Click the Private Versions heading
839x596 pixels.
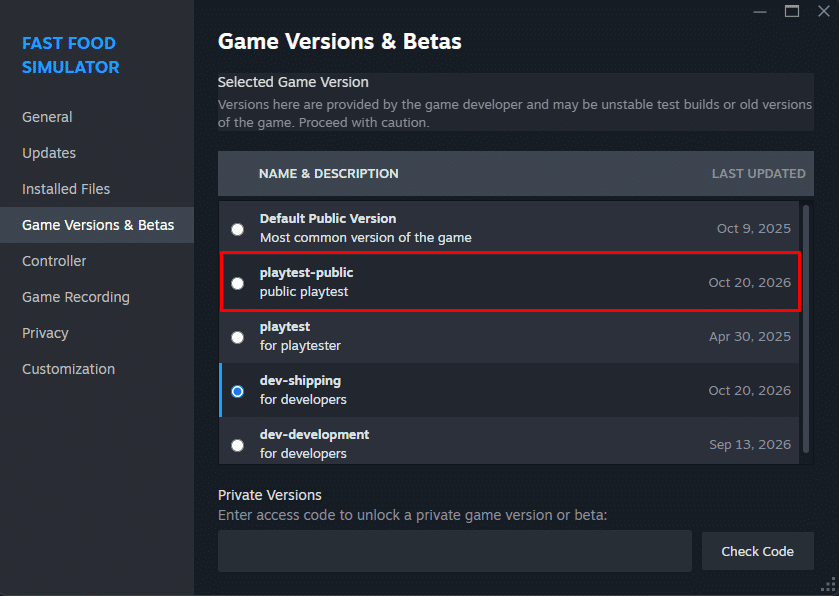point(270,495)
